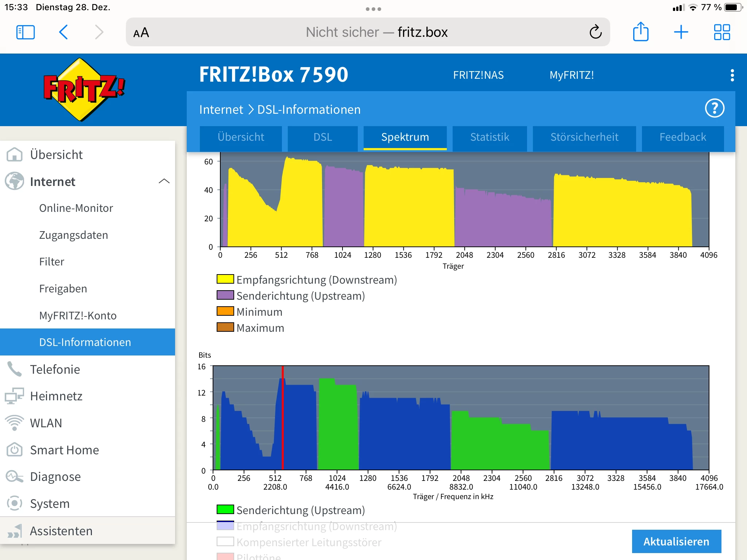The image size is (747, 560).
Task: Reload the fritz.box page
Action: 595,32
